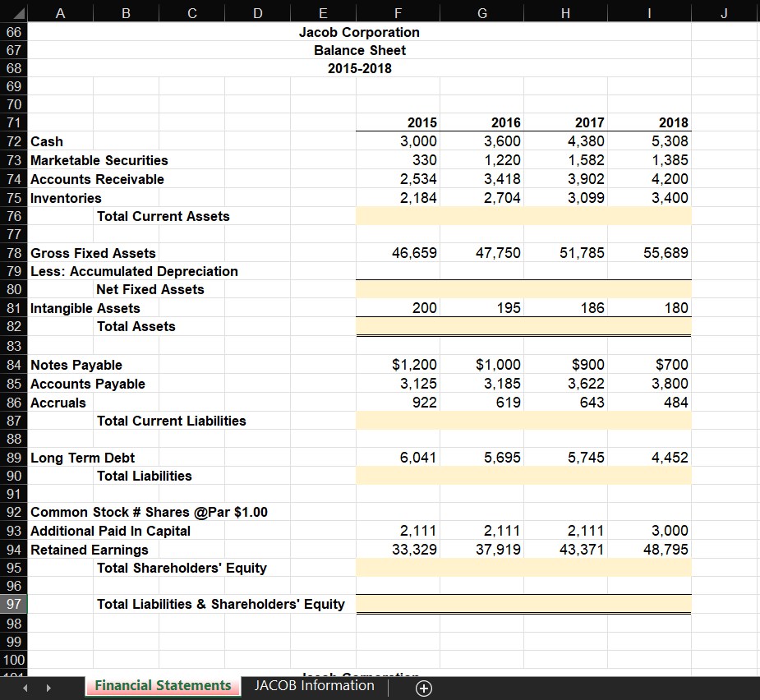
Task: Select the highlighted Total Assets cell for 2015
Action: coord(398,326)
